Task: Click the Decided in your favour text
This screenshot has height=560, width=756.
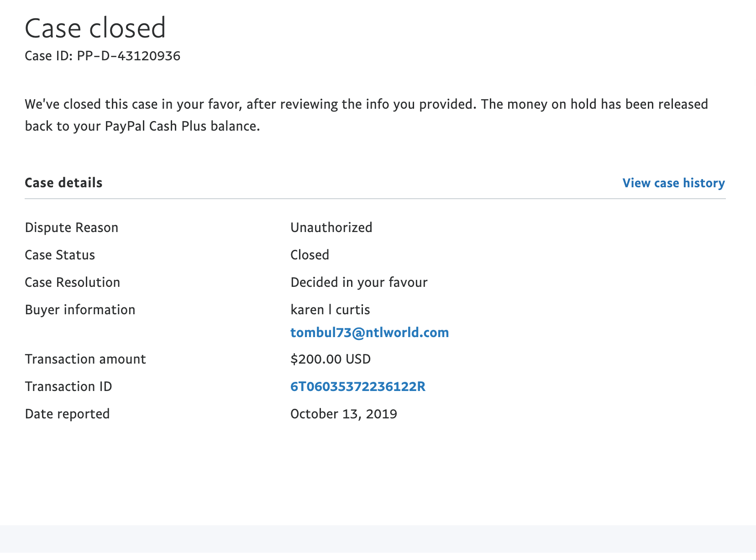Action: (x=359, y=282)
